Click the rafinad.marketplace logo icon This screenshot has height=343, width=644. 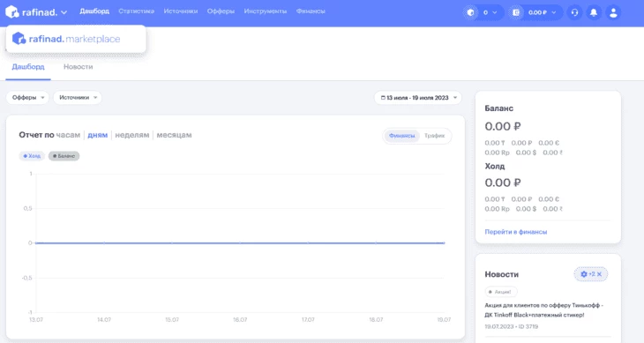[x=19, y=39]
